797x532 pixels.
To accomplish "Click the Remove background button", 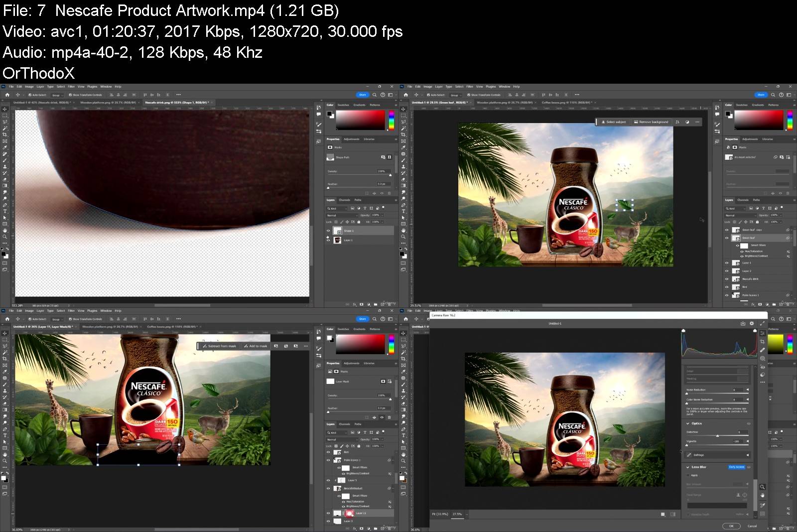I will click(x=651, y=122).
